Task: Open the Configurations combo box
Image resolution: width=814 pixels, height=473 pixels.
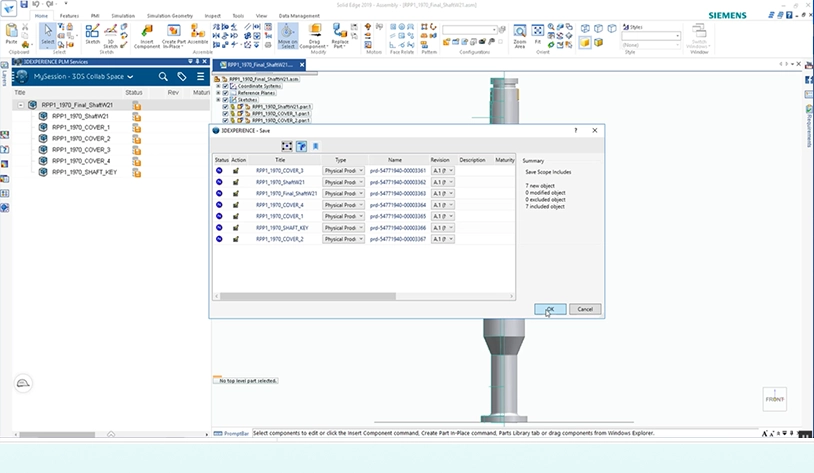Action: point(469,29)
